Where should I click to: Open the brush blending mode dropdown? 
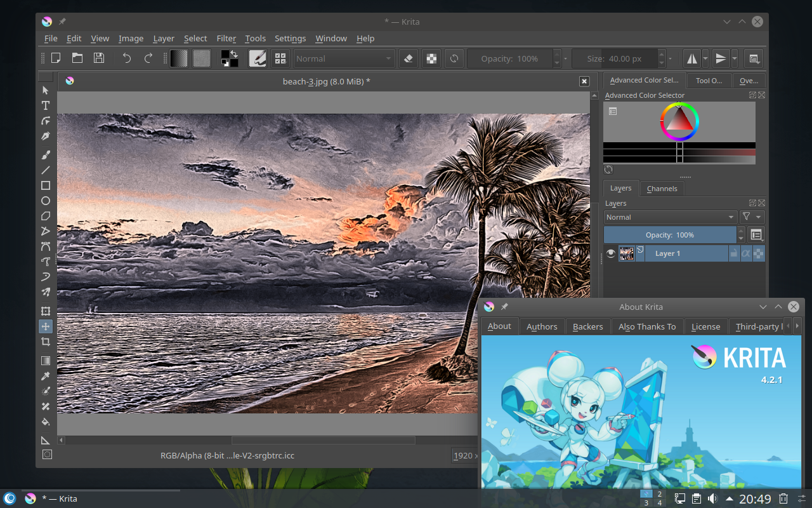coord(344,58)
